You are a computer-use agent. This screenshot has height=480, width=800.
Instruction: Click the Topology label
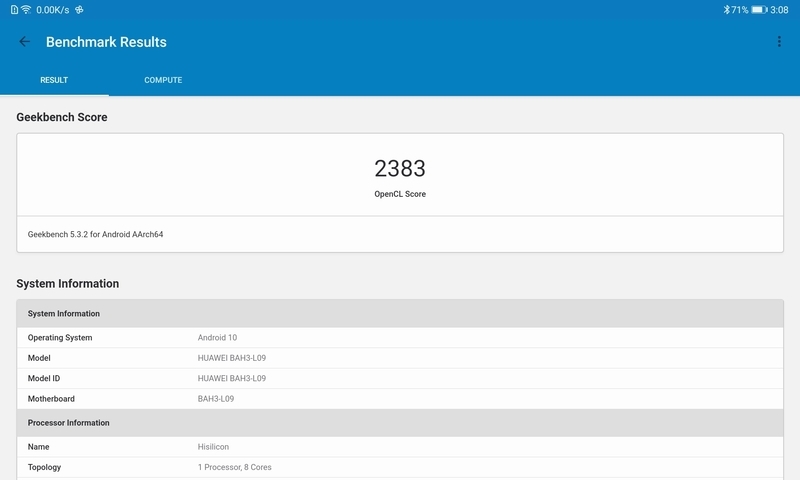click(44, 467)
